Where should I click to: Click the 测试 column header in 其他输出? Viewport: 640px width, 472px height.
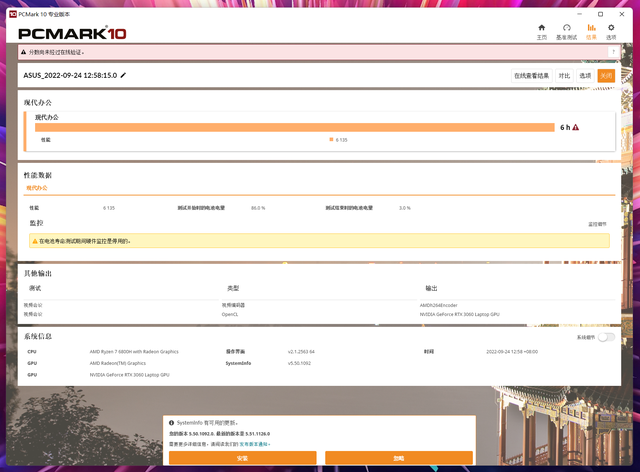[35, 288]
